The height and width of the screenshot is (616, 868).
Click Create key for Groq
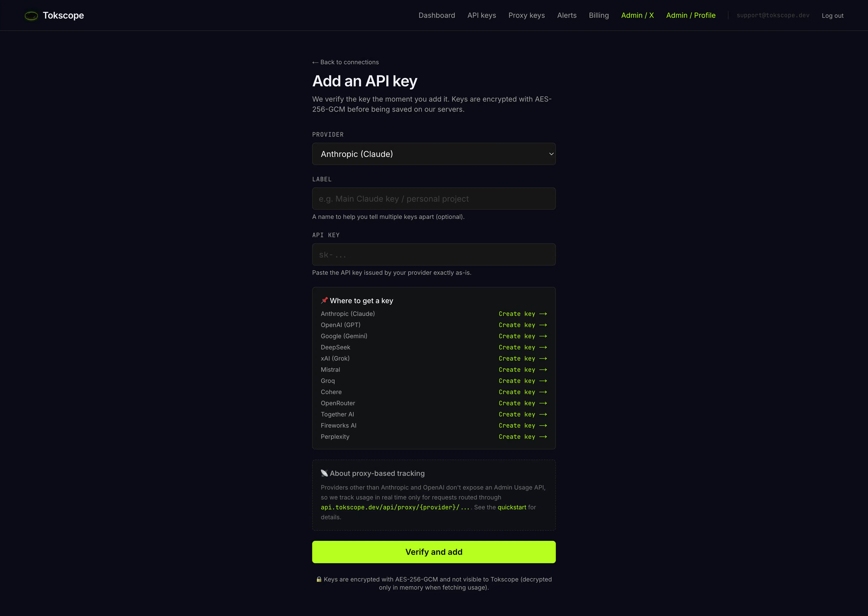(x=523, y=381)
